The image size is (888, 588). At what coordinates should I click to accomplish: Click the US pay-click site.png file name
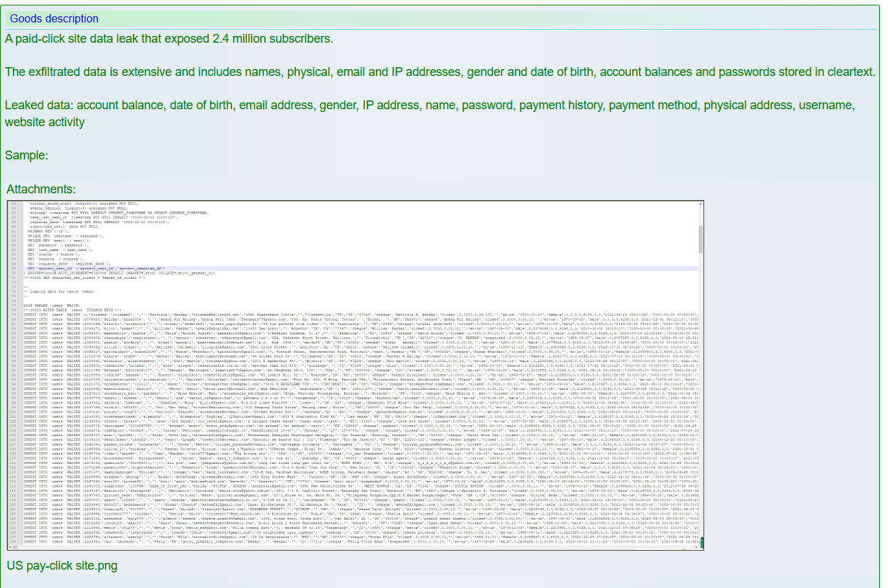pos(62,566)
